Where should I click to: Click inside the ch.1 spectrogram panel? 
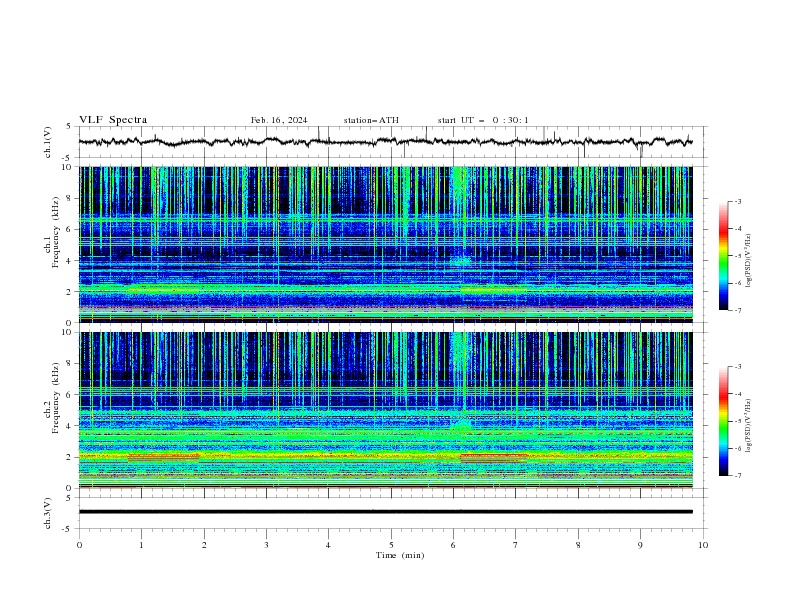(x=385, y=244)
